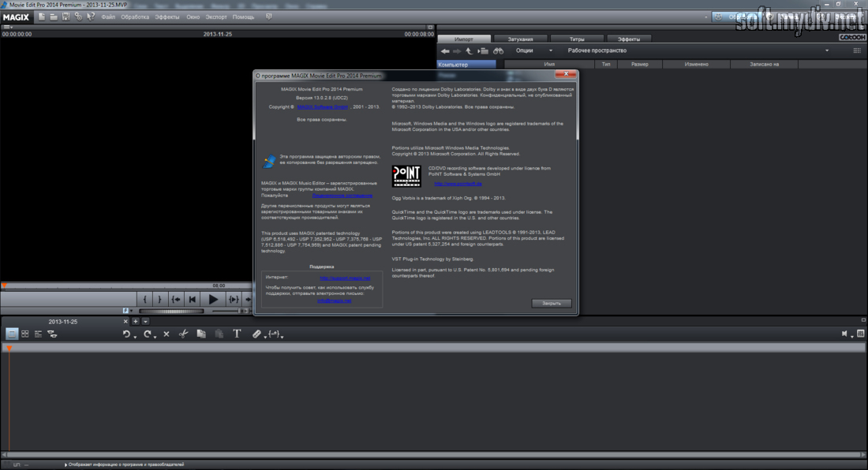
Task: Navigate forward in the Media Pool
Action: pos(457,51)
